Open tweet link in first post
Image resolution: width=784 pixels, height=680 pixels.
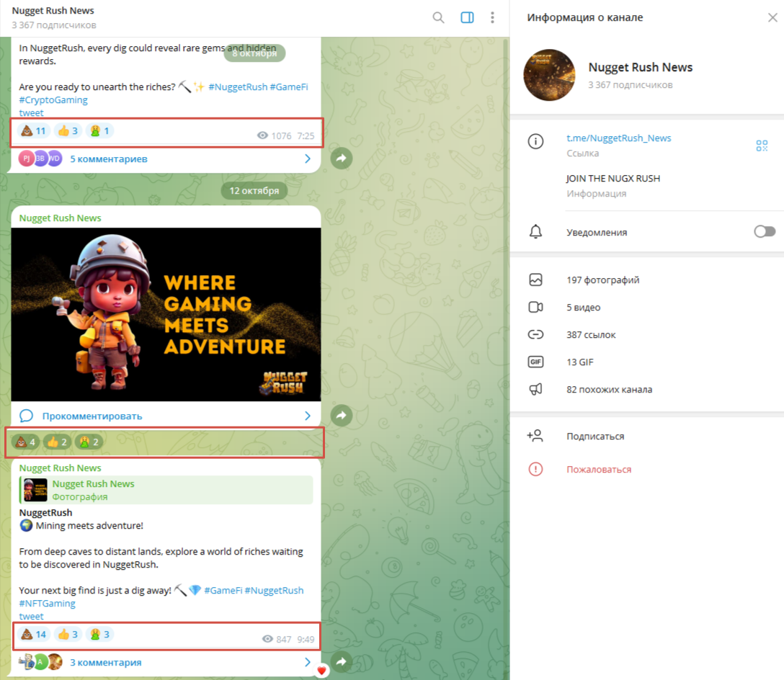[31, 113]
